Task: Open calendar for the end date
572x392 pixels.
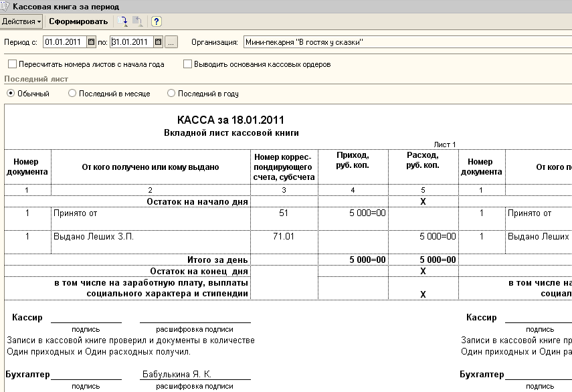Action: [158, 42]
